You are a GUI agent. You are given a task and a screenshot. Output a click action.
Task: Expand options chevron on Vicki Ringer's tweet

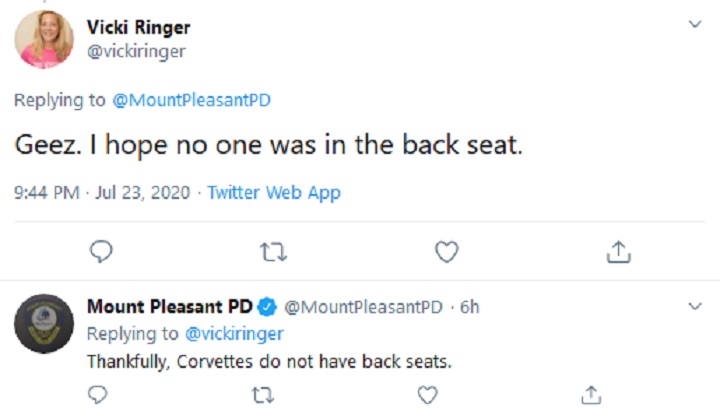tap(695, 24)
